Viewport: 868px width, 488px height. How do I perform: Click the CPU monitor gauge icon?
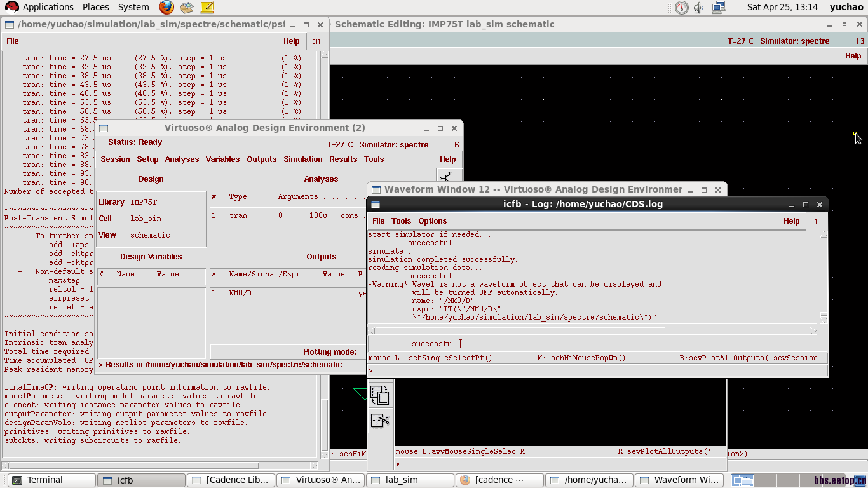tap(681, 8)
